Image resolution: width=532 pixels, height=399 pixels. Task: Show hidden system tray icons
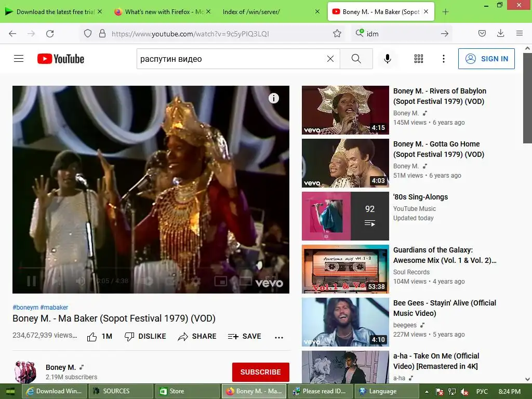click(x=427, y=392)
